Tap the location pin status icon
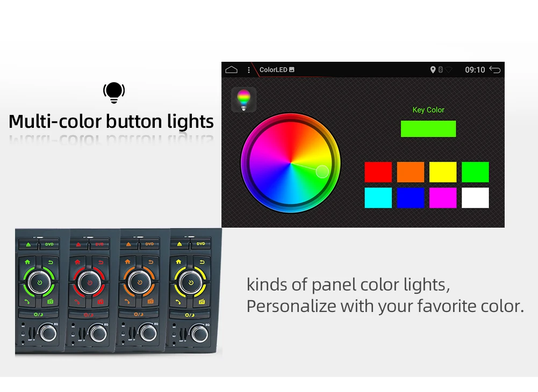 point(433,70)
